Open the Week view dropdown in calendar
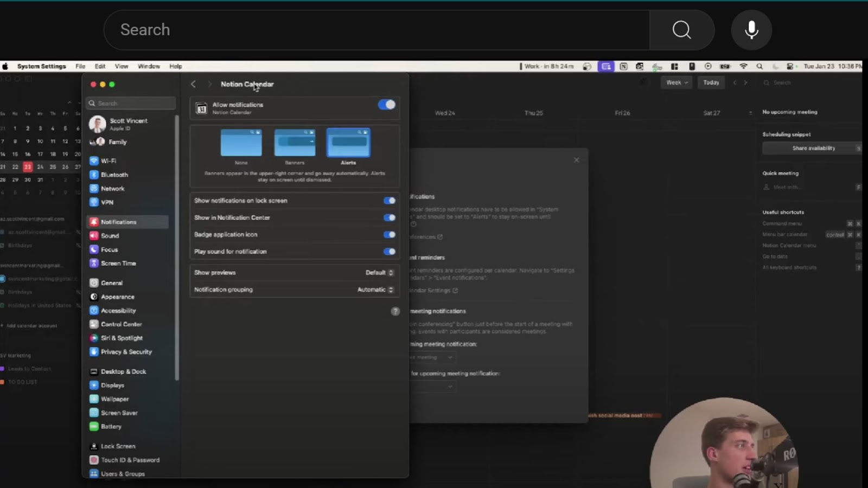 tap(676, 82)
